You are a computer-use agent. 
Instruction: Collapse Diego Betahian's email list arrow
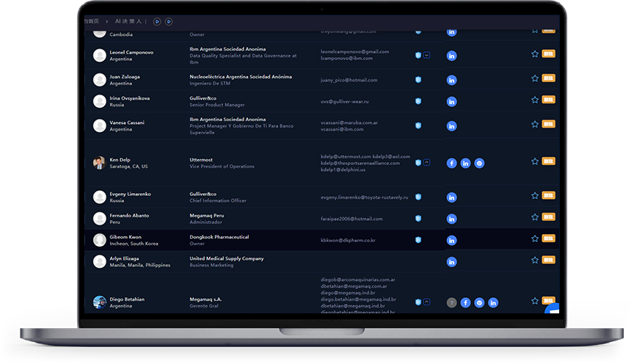tap(426, 302)
